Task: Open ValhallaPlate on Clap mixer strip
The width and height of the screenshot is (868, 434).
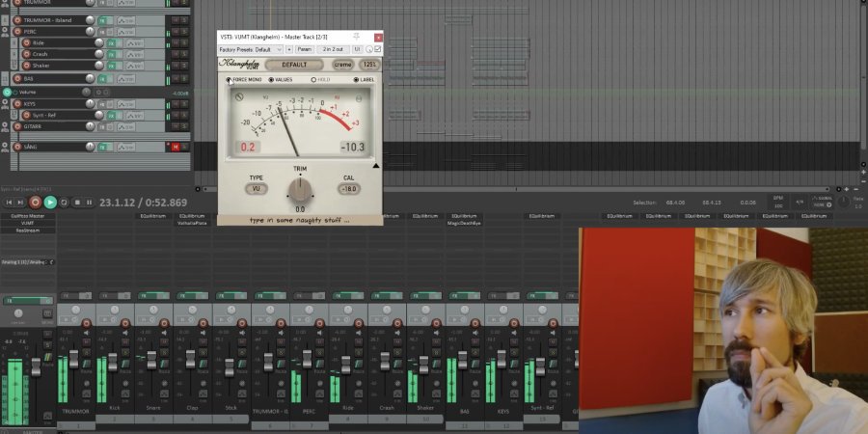Action: coord(192,223)
